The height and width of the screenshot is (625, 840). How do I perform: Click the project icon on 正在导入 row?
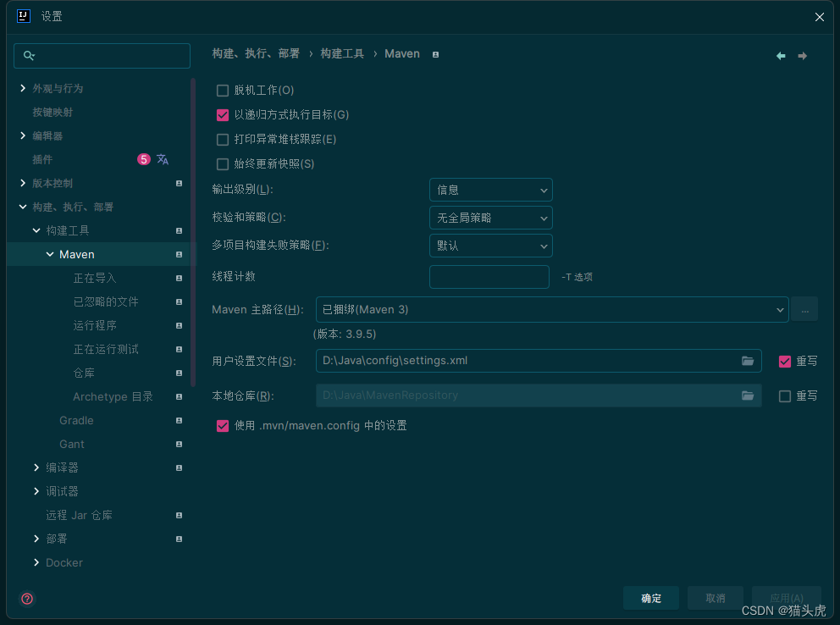(179, 278)
